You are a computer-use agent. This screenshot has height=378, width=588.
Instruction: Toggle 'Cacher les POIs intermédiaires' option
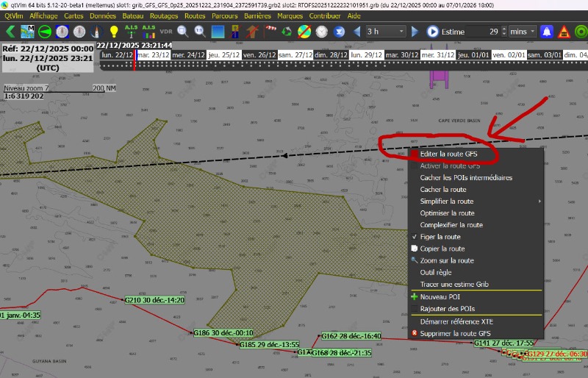tap(466, 178)
